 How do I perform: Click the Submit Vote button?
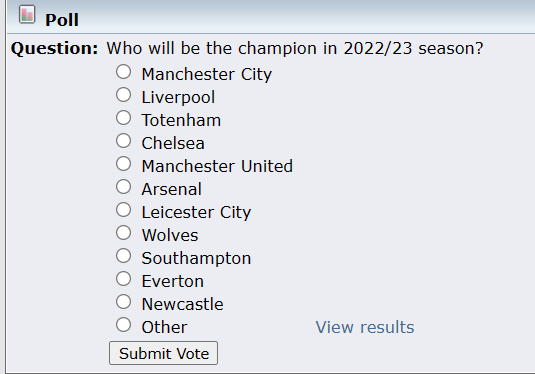tap(163, 353)
